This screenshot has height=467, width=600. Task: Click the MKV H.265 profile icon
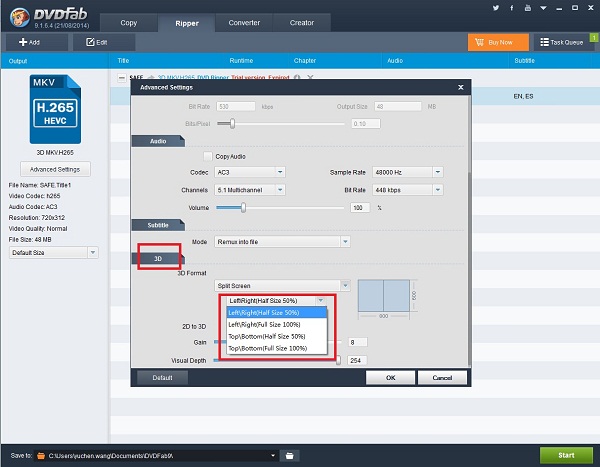click(x=55, y=109)
